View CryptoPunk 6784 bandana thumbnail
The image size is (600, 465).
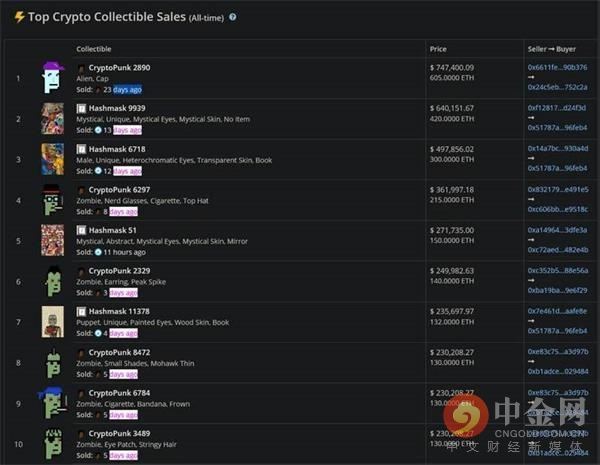(x=53, y=403)
